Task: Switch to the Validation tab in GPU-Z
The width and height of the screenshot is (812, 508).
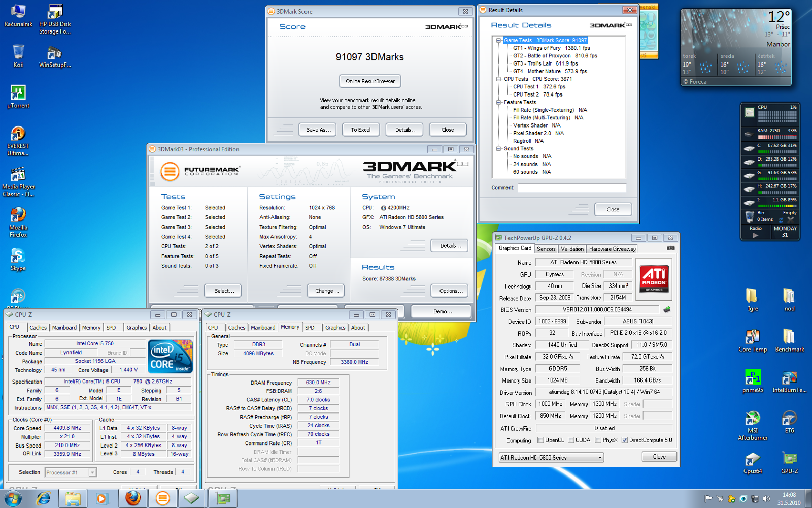Action: [x=572, y=249]
